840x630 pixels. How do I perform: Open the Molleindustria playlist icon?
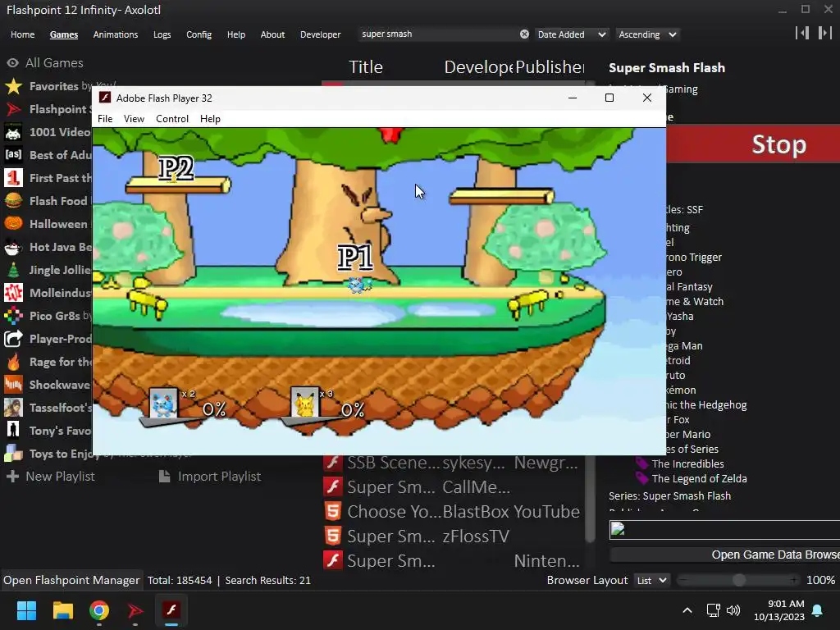click(x=13, y=293)
